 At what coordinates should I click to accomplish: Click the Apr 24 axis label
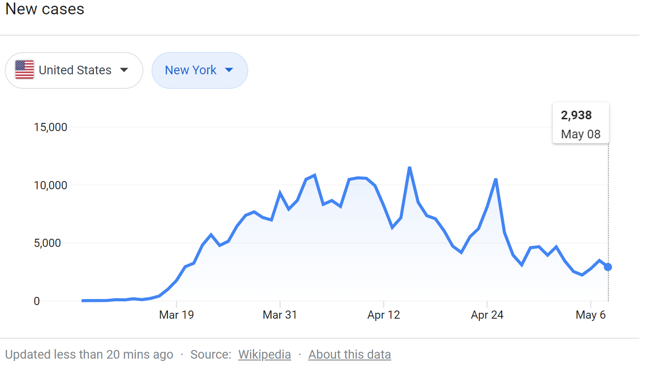click(x=487, y=315)
